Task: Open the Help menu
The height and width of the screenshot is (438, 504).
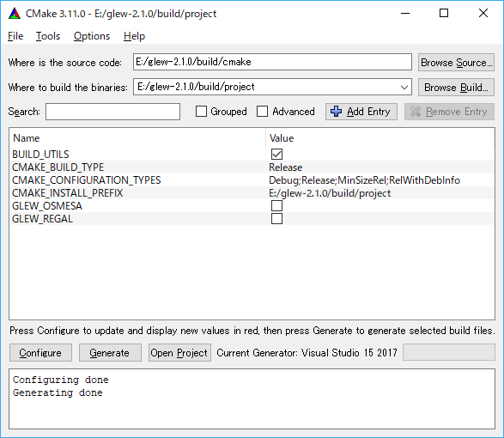Action: coord(134,36)
